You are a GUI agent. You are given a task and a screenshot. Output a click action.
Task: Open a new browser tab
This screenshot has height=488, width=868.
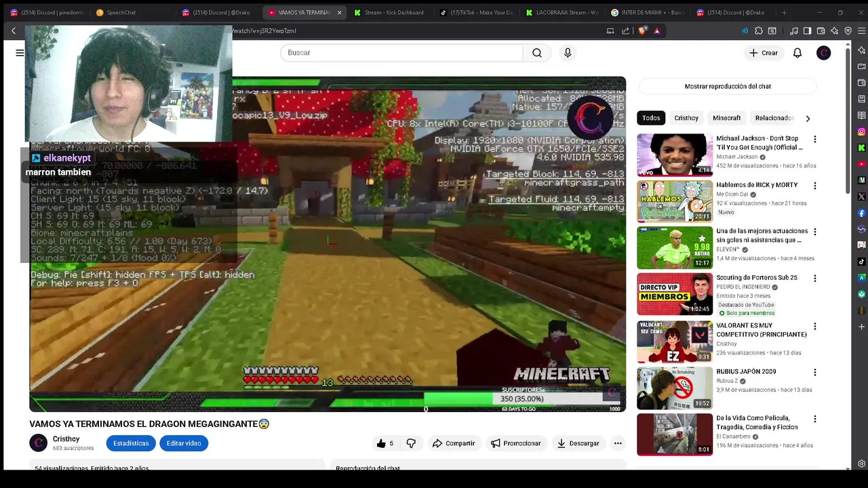[x=784, y=12]
